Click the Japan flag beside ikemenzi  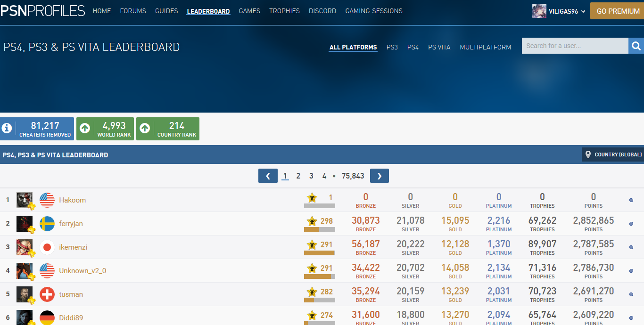pos(47,247)
